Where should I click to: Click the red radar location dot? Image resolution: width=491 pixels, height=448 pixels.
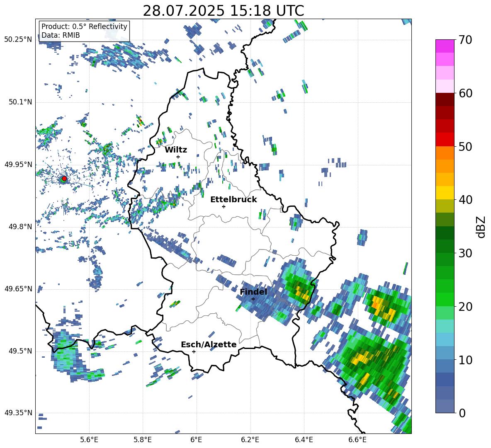pos(64,179)
